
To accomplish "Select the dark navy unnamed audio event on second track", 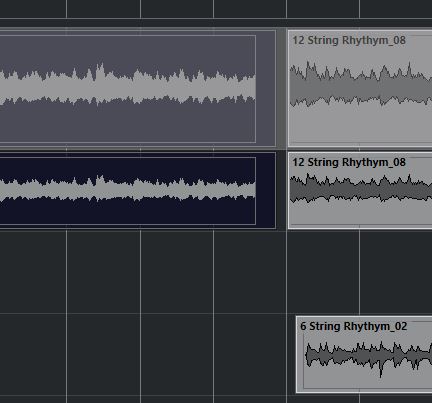I will pos(138,191).
